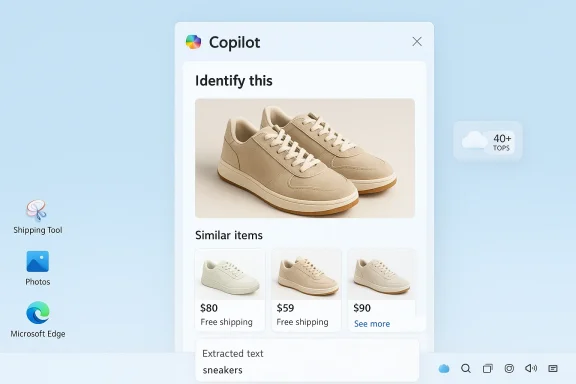Image resolution: width=576 pixels, height=384 pixels.
Task: Click the blue cloud icon in the taskbar
Action: [444, 368]
